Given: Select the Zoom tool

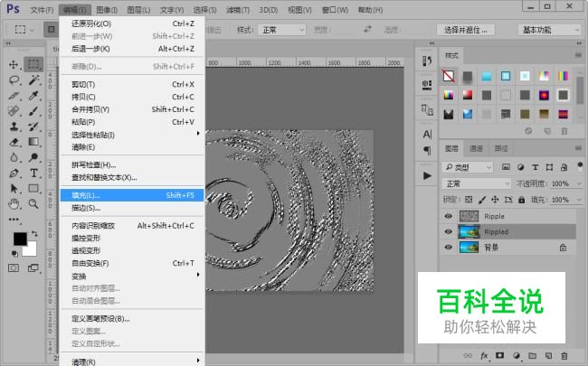Looking at the screenshot, I should click(33, 204).
